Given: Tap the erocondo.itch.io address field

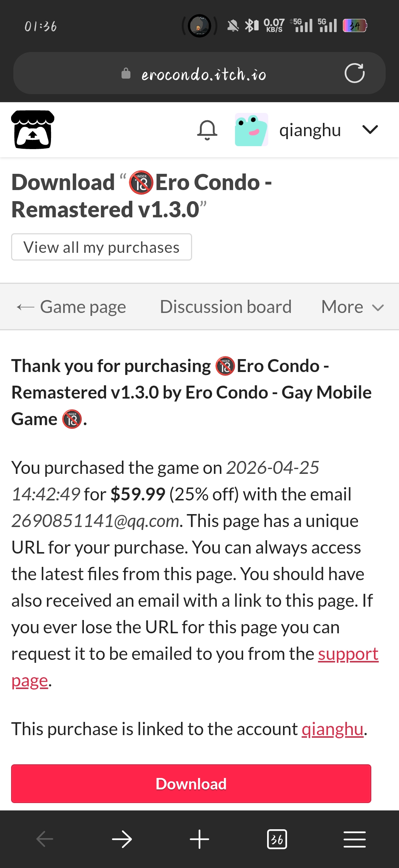Looking at the screenshot, I should click(x=203, y=74).
